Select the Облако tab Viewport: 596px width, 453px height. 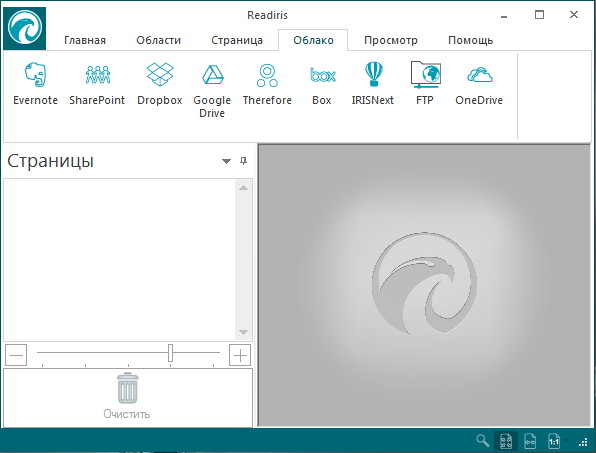point(313,40)
